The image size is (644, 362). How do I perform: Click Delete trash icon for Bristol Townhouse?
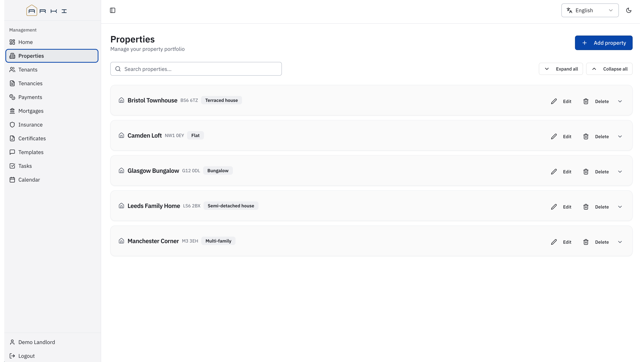(586, 101)
